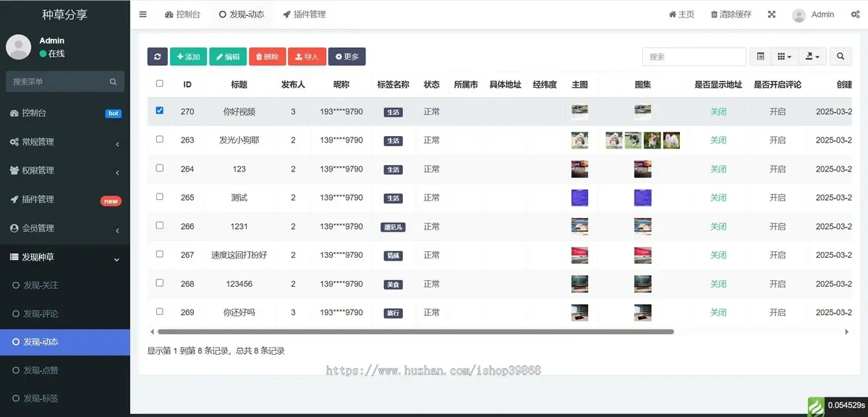
Task: Toggle the sidebar hamburger menu icon
Action: tap(143, 14)
